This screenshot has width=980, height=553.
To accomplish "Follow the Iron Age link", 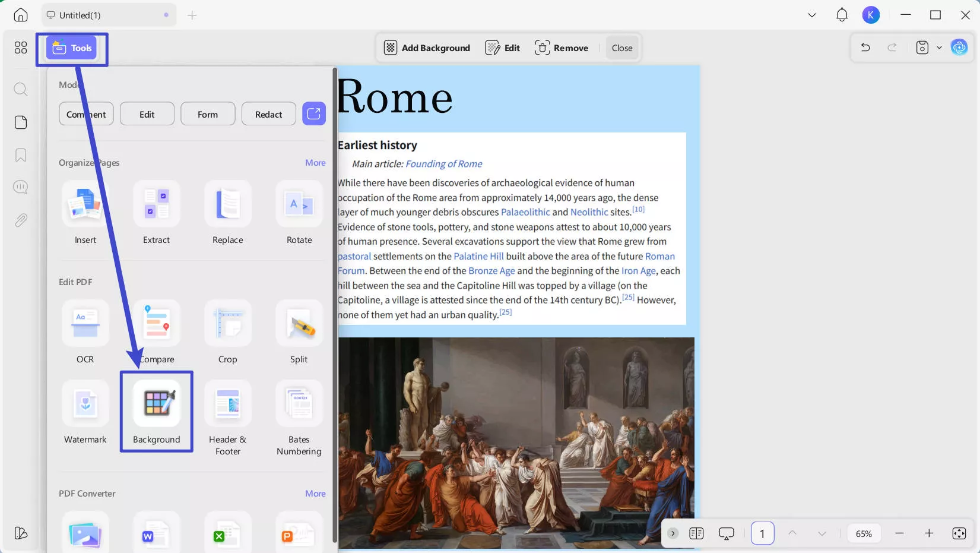I will pos(639,271).
